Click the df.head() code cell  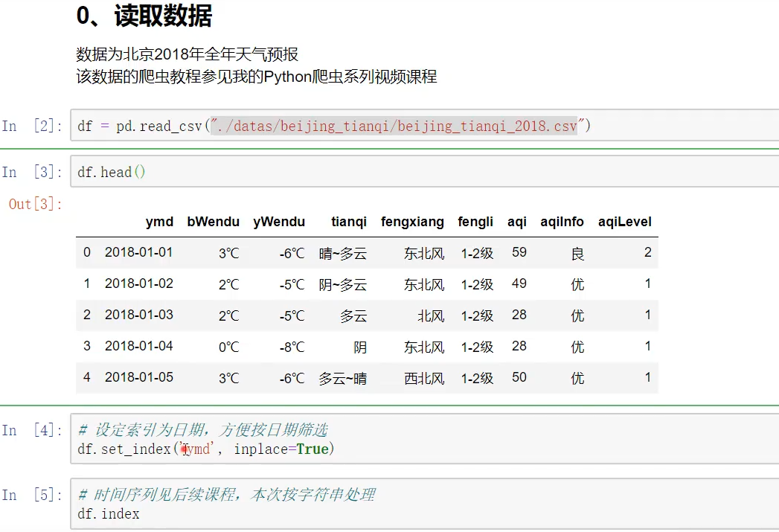point(425,171)
